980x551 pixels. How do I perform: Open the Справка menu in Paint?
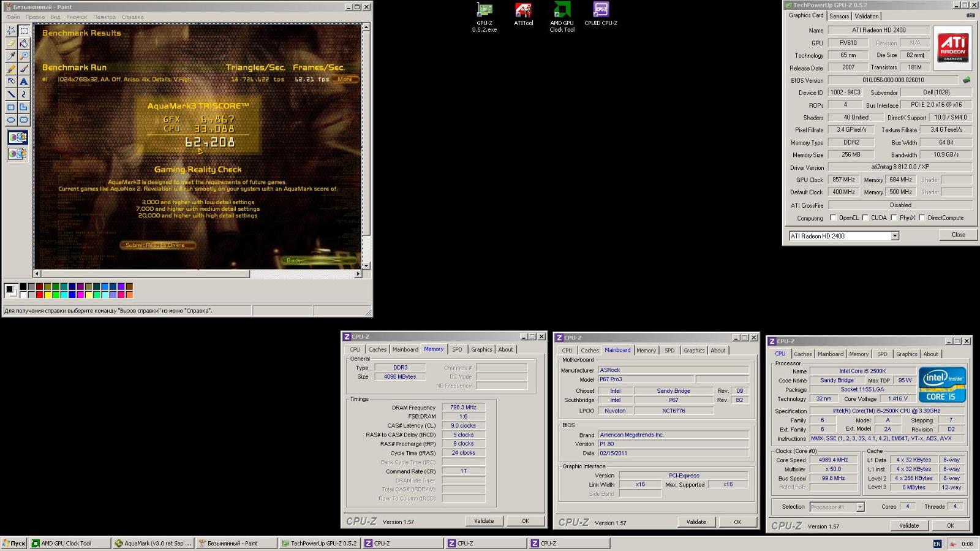(x=132, y=17)
